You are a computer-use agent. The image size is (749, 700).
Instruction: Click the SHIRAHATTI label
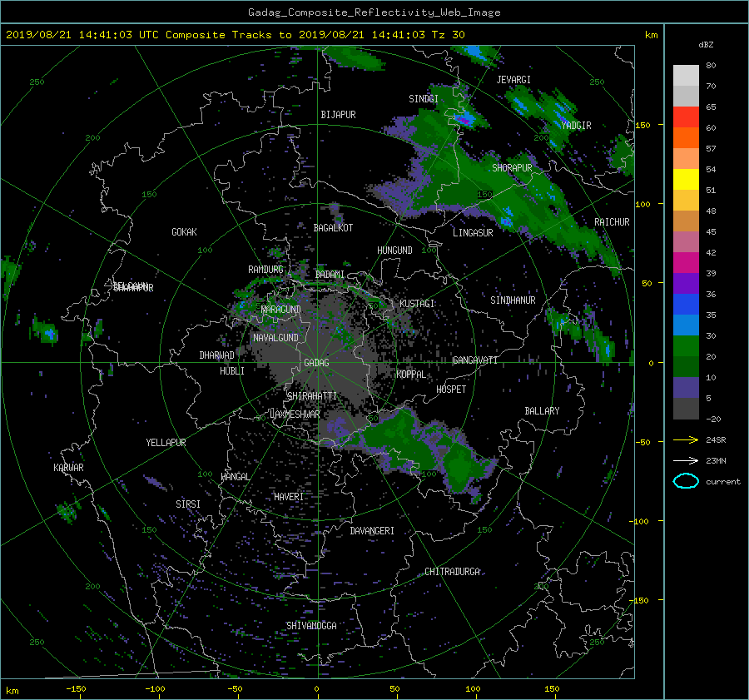[312, 395]
